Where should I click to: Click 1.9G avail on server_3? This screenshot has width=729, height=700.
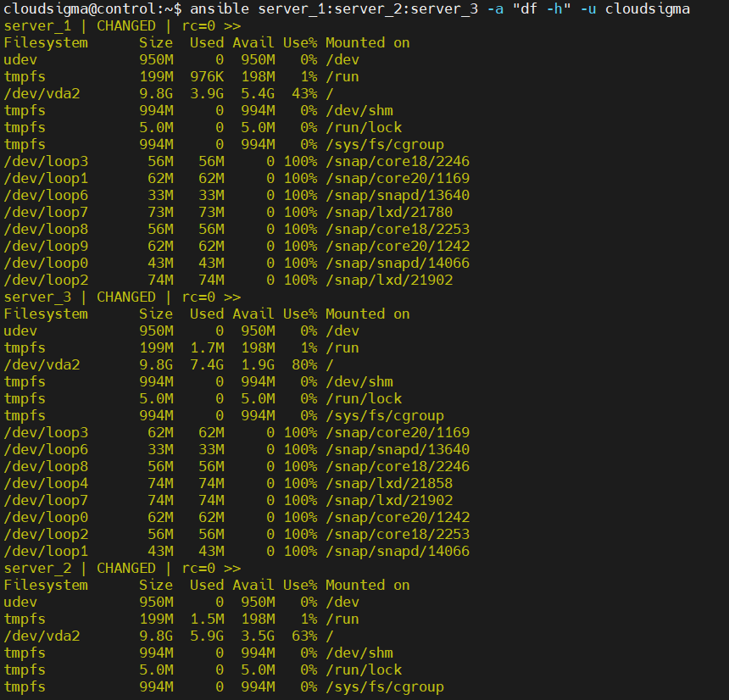click(x=258, y=365)
